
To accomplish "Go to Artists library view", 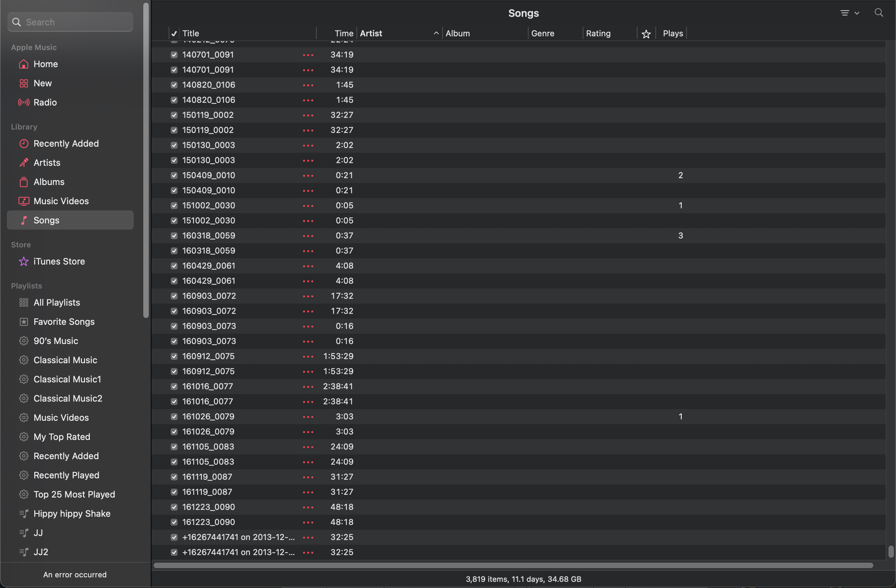I will [47, 163].
